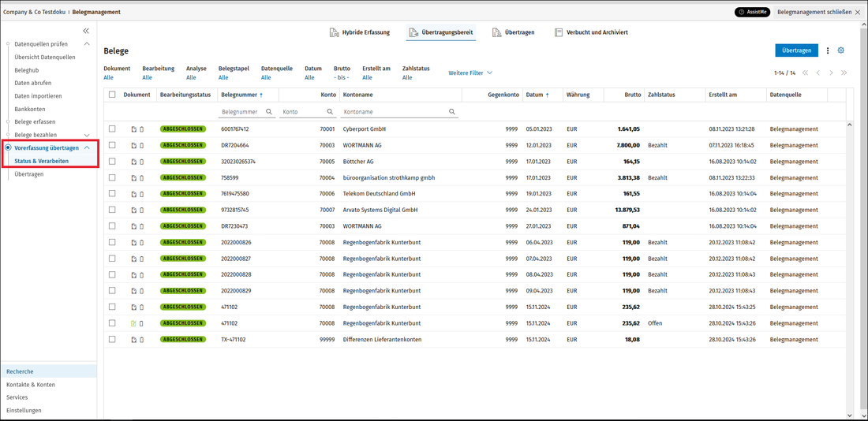The width and height of the screenshot is (868, 421).
Task: Expand the Weitere Filter dropdown
Action: pos(470,73)
